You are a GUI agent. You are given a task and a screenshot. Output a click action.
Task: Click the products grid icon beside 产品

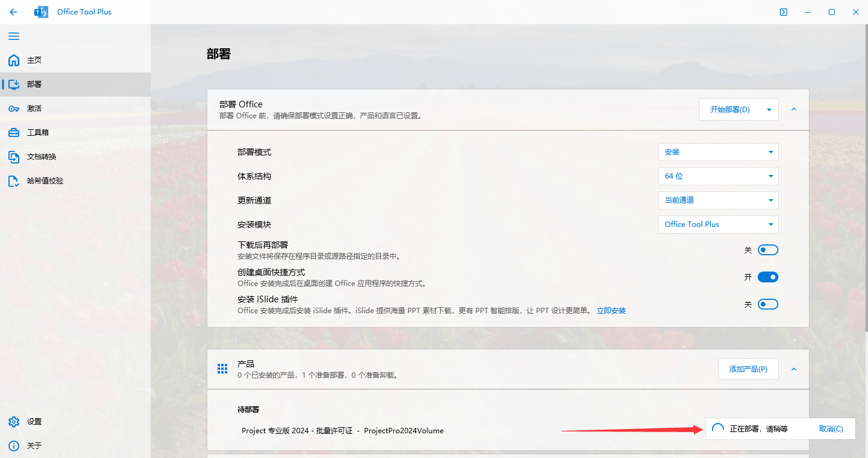tap(222, 368)
